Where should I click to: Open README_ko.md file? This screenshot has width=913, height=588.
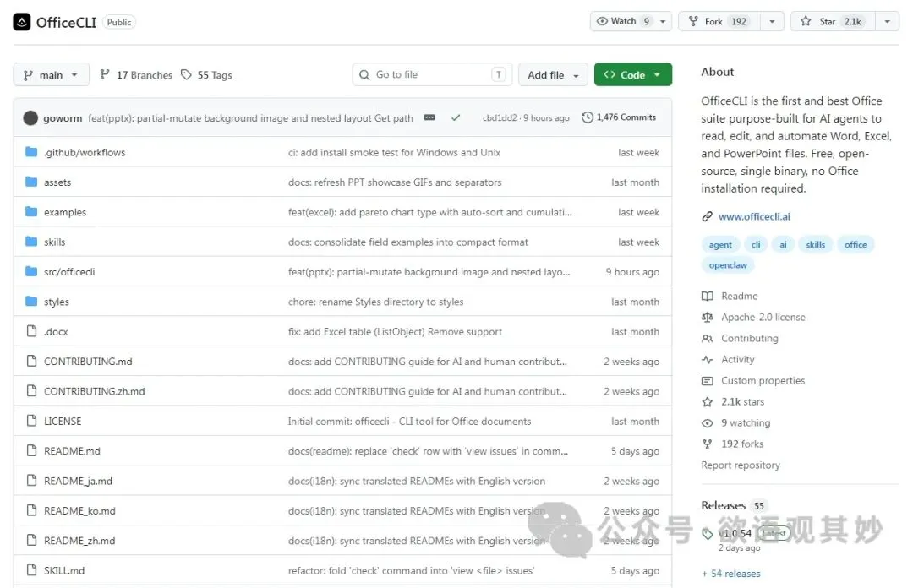(79, 510)
